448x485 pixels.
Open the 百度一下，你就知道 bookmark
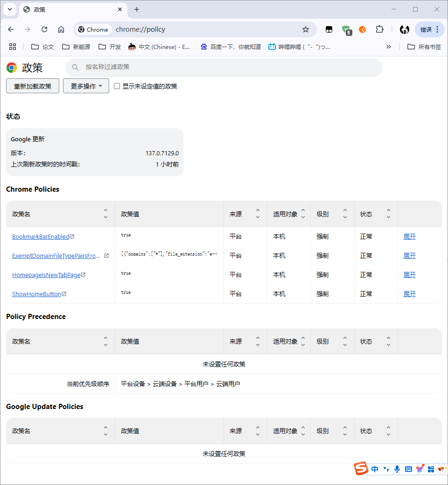(231, 47)
